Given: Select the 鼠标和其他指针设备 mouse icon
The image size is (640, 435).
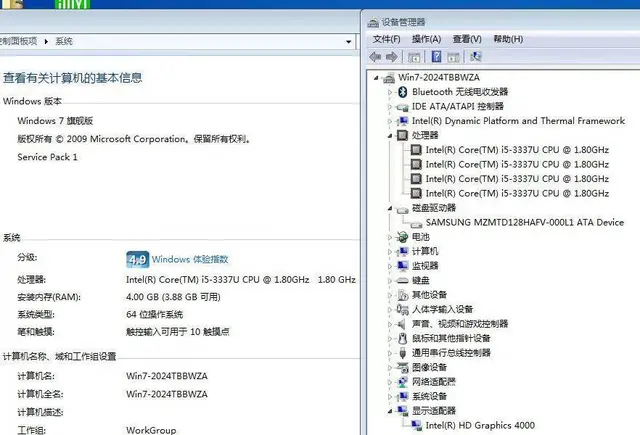Looking at the screenshot, I should tap(402, 338).
